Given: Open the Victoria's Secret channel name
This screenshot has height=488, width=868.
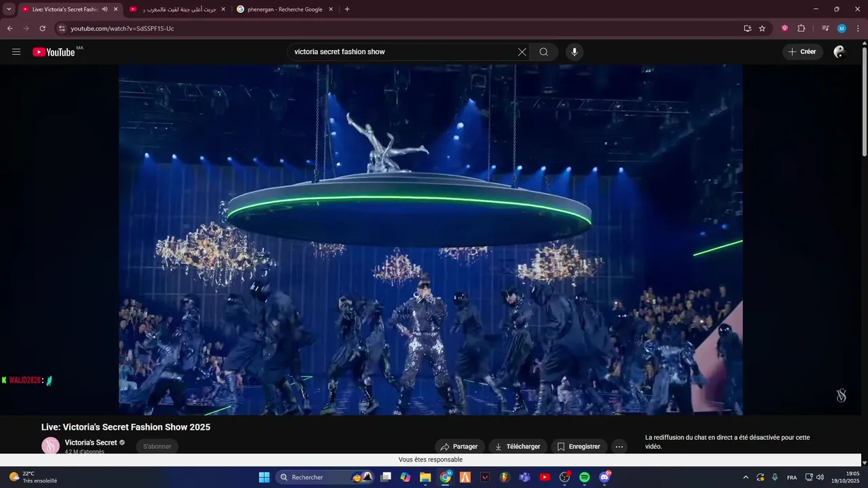Looking at the screenshot, I should (91, 443).
